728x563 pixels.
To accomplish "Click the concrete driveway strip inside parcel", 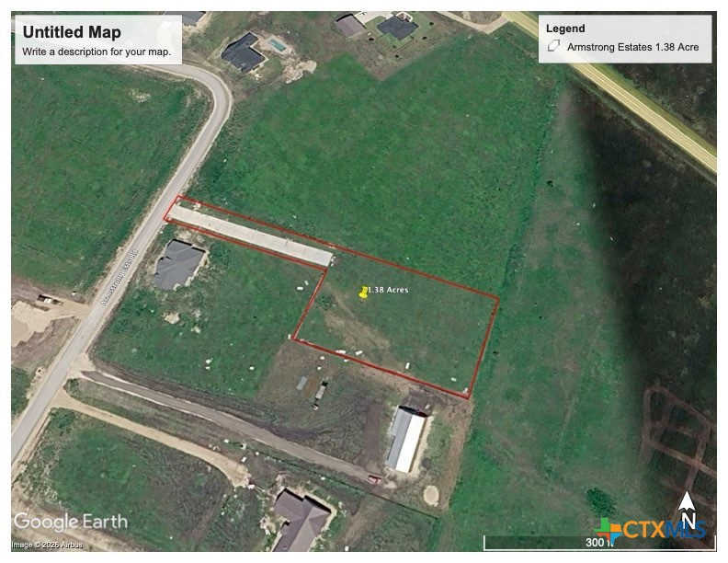I will click(x=251, y=236).
